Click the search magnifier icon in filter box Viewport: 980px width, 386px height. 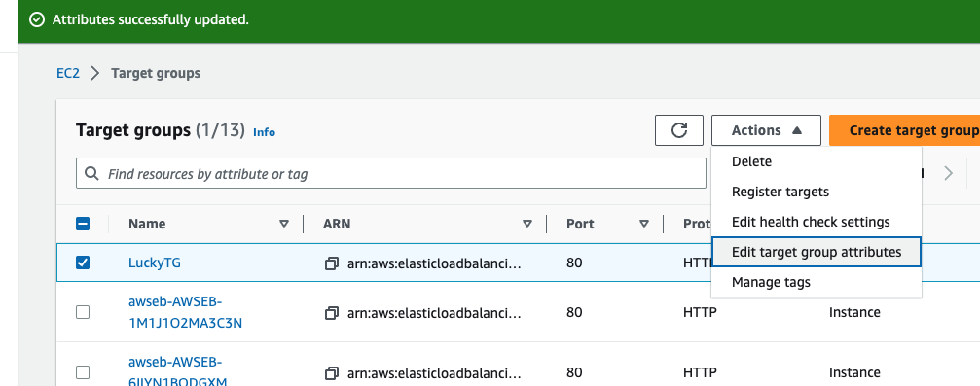[91, 174]
